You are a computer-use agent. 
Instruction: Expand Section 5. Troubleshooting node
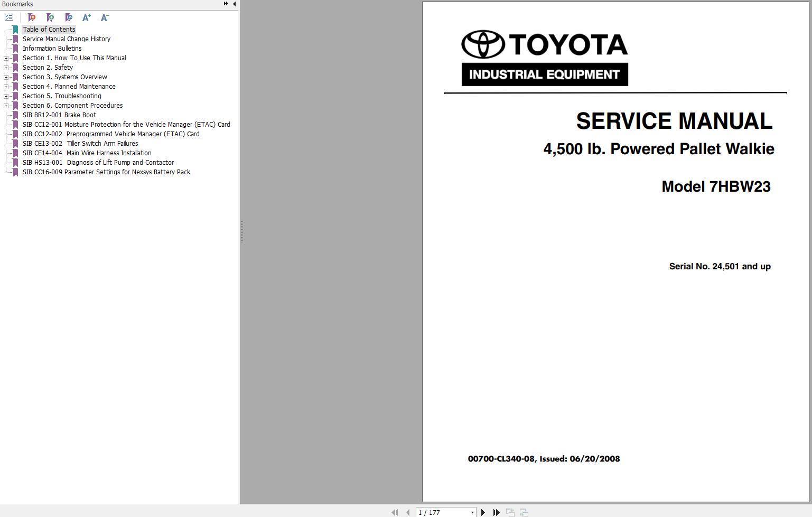click(6, 96)
